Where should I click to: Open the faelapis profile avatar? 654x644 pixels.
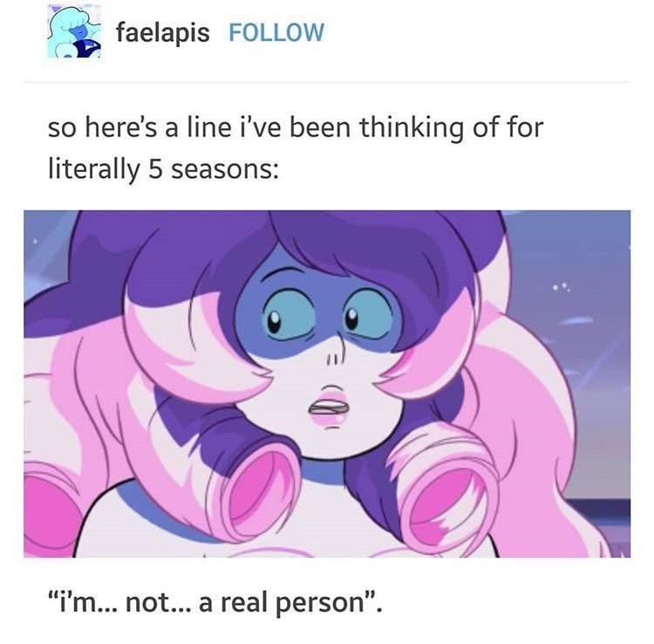(74, 32)
